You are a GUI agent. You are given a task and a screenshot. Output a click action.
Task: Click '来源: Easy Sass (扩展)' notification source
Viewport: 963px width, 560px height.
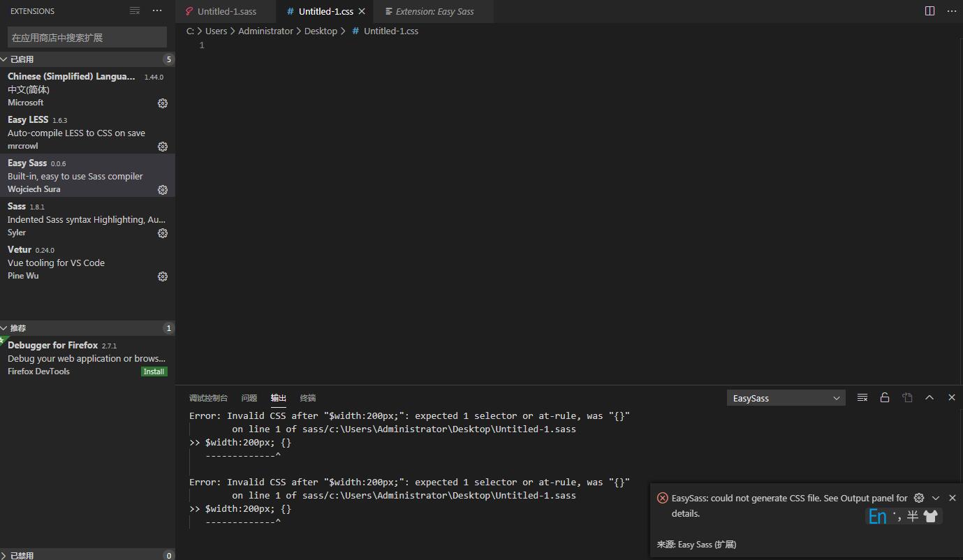(696, 545)
